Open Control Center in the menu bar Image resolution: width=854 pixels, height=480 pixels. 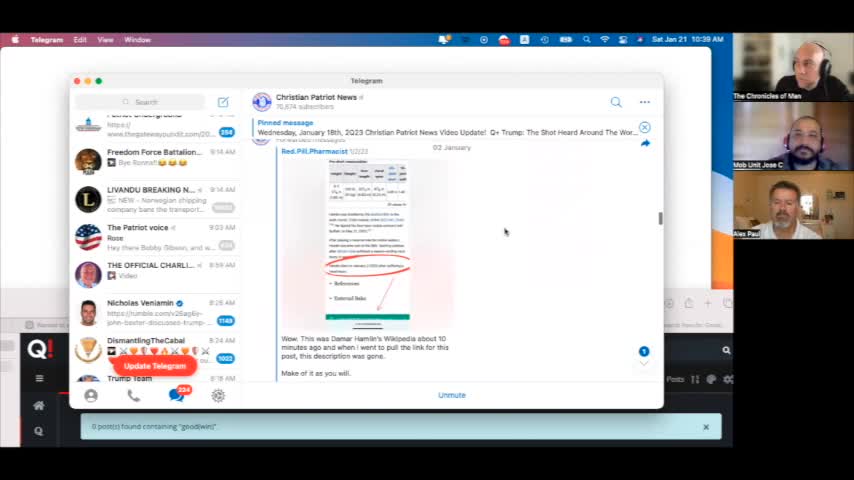click(x=623, y=40)
